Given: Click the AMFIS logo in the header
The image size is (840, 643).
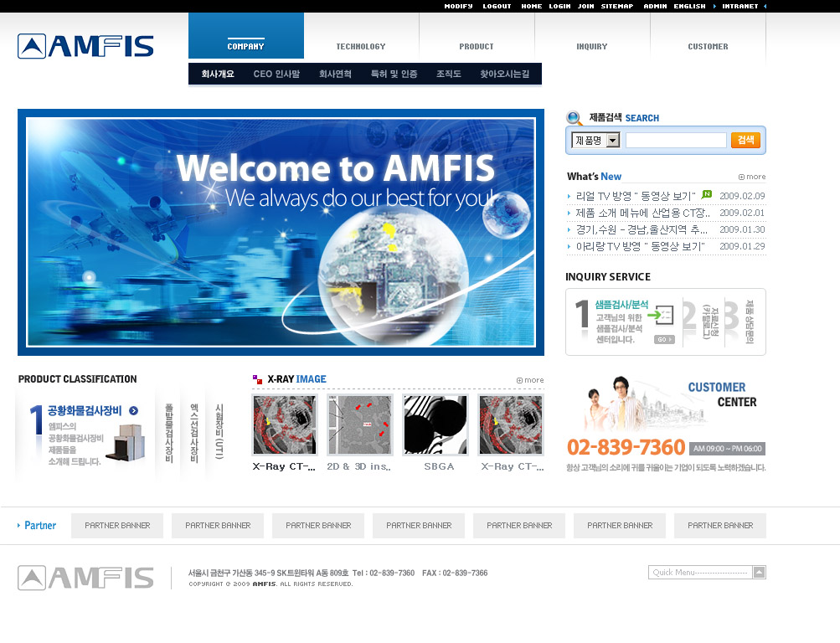Looking at the screenshot, I should point(85,46).
